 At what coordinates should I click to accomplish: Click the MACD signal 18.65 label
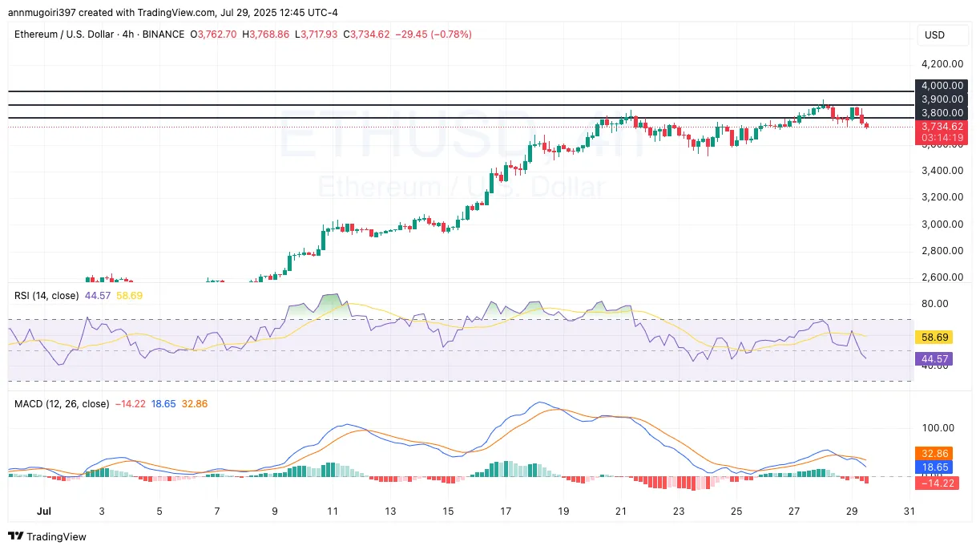(934, 468)
